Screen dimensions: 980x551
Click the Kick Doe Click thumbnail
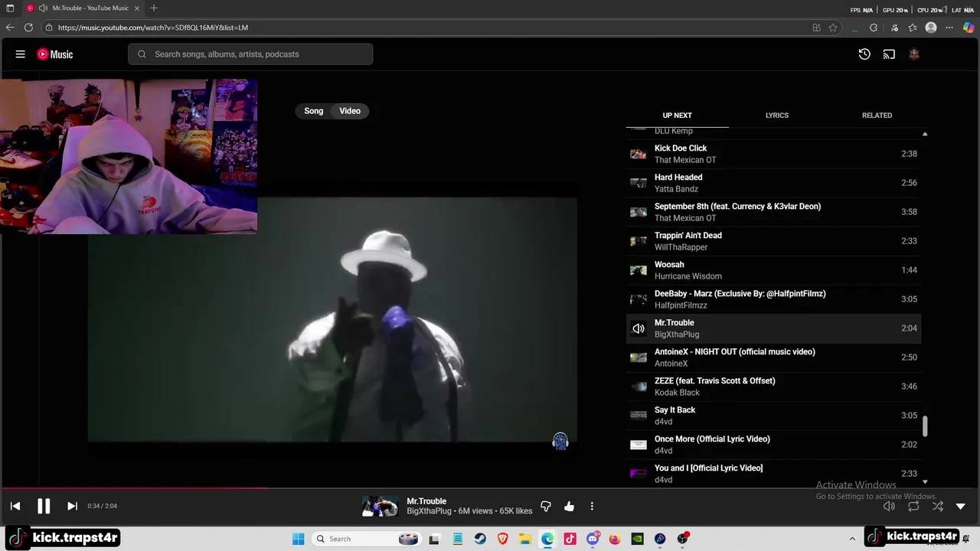click(639, 154)
